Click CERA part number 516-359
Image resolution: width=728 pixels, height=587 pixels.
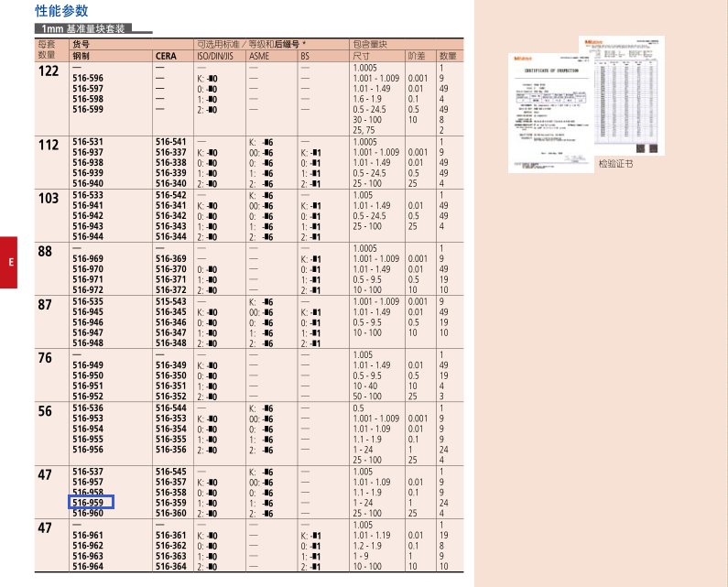coord(171,503)
